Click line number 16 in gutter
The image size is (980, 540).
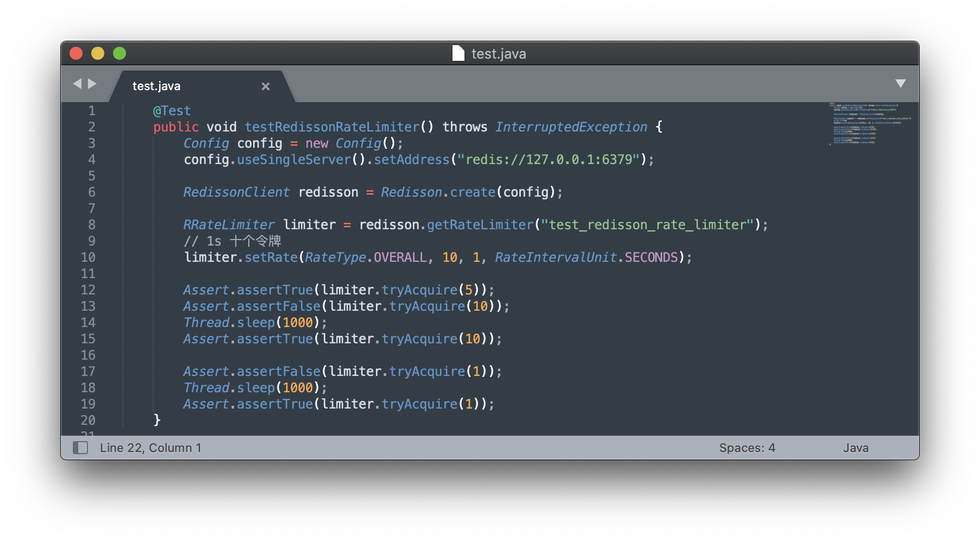pos(88,355)
